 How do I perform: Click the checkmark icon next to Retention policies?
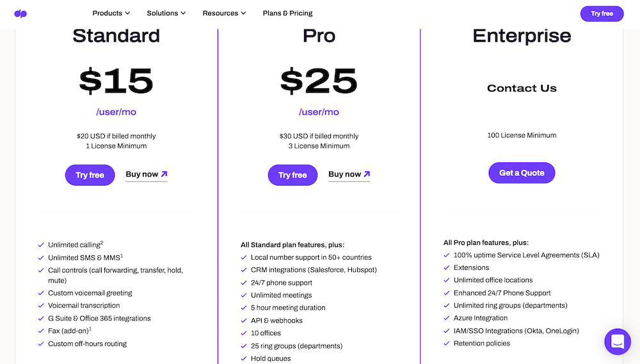pos(447,344)
